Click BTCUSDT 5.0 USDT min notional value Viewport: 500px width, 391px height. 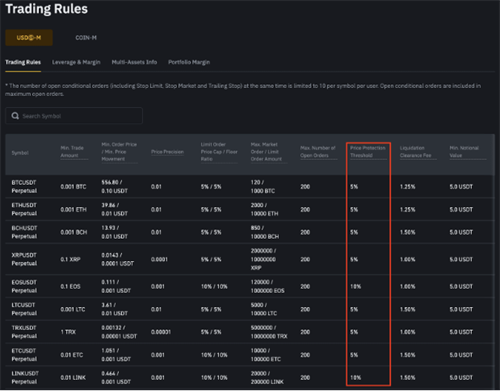461,187
